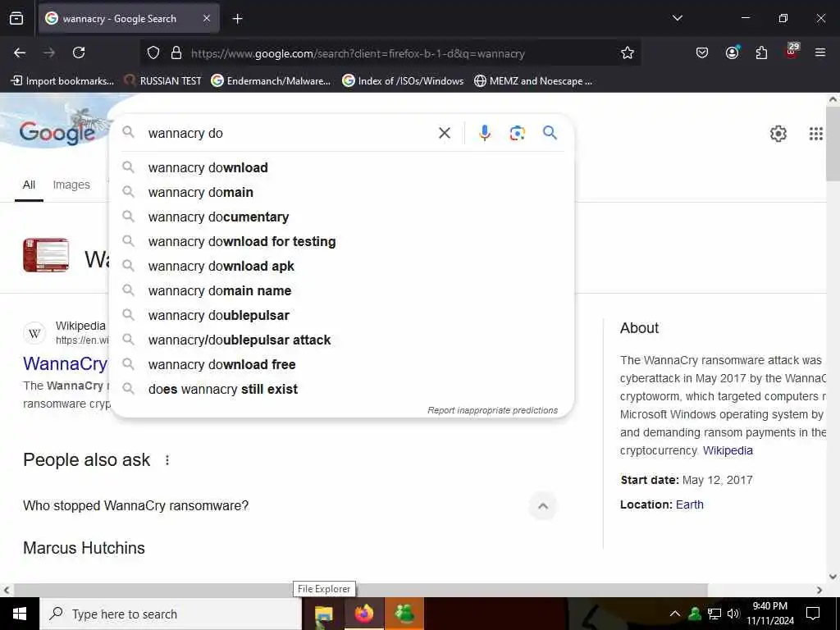Open MEMZ and Noescape bookmark
Image resolution: width=840 pixels, height=630 pixels.
533,81
